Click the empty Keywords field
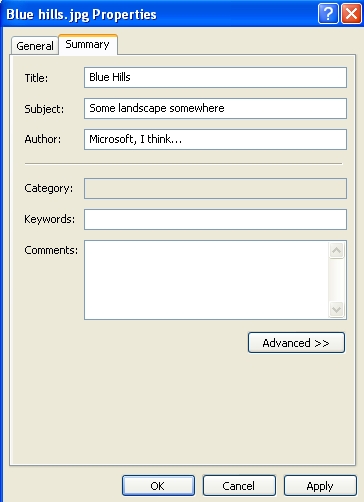Image resolution: width=364 pixels, height=502 pixels. click(x=215, y=219)
